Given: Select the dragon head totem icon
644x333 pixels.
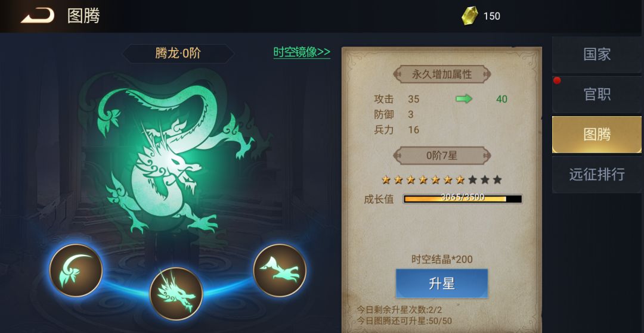Looking at the screenshot, I should pos(176,294).
